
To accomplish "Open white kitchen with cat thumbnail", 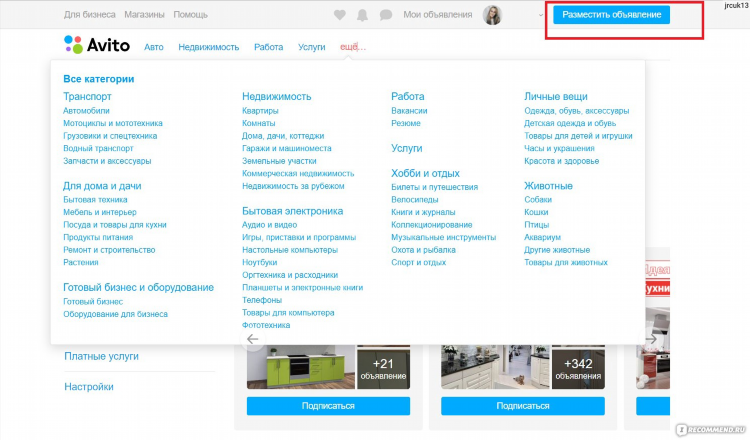I will (495, 367).
